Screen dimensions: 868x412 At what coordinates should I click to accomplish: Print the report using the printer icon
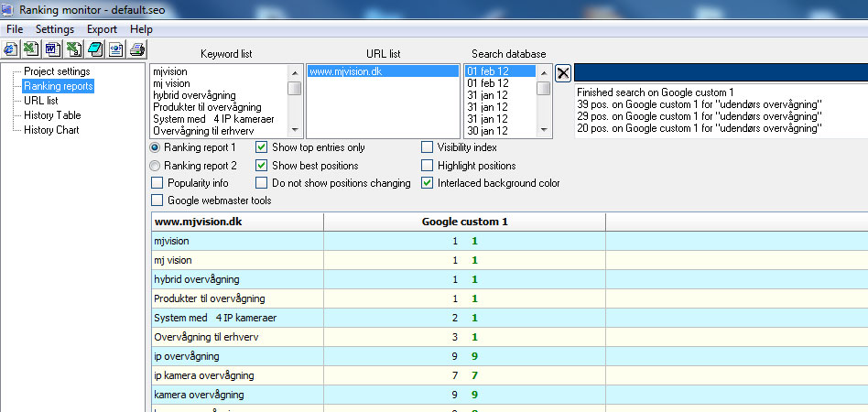(136, 49)
